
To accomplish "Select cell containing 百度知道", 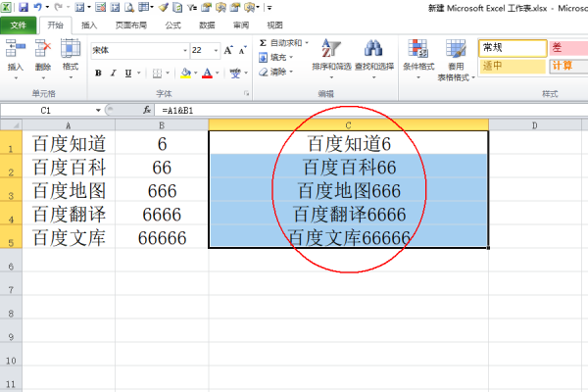I will point(69,144).
